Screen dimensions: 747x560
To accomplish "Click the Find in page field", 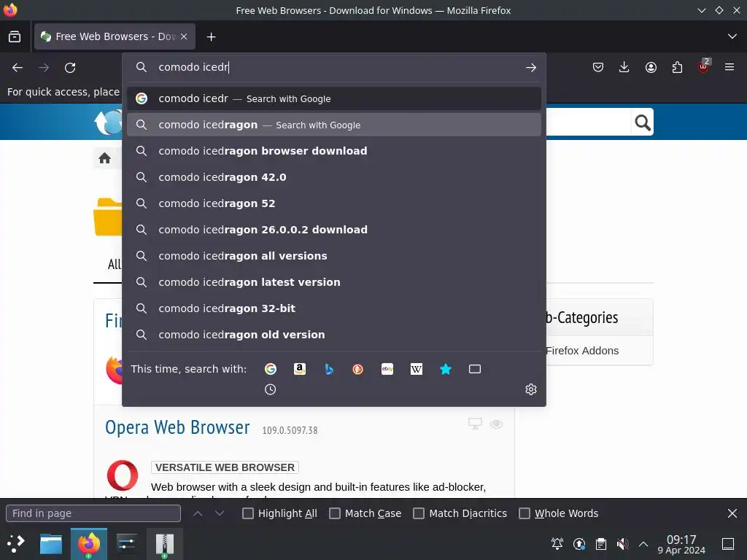I will (93, 513).
